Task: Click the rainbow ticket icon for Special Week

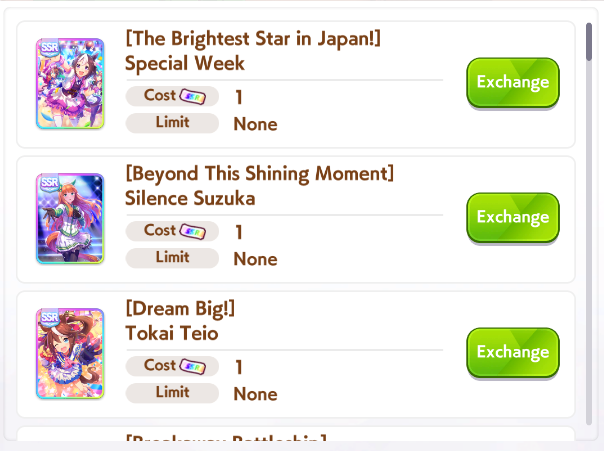Action: click(193, 96)
